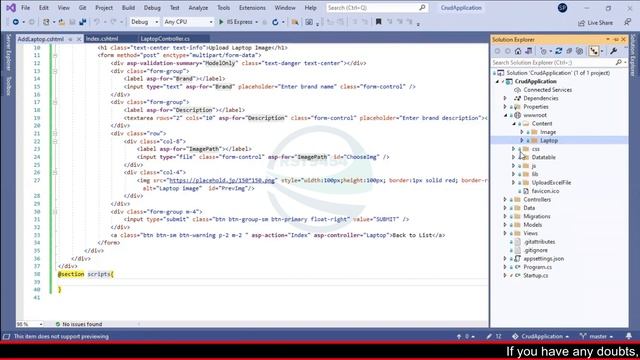
Task: Close the AddLaptop.cshtml tab
Action: point(79,39)
